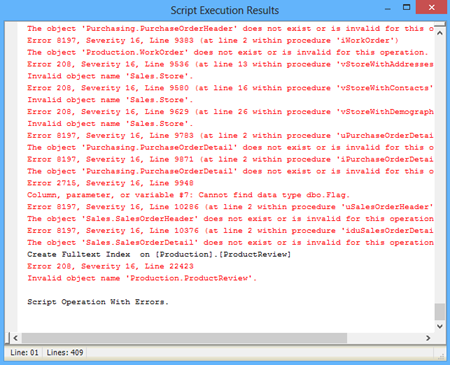This screenshot has height=365, width=450.
Task: Click the 'Purchasing.PurchaseOrderHeader' does not exist line
Action: [230, 29]
